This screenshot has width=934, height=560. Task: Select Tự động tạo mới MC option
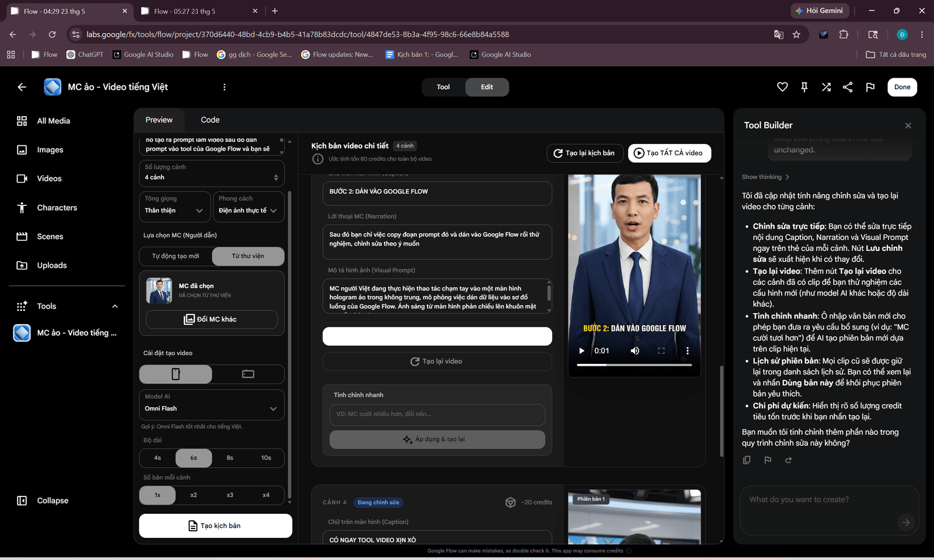point(176,256)
